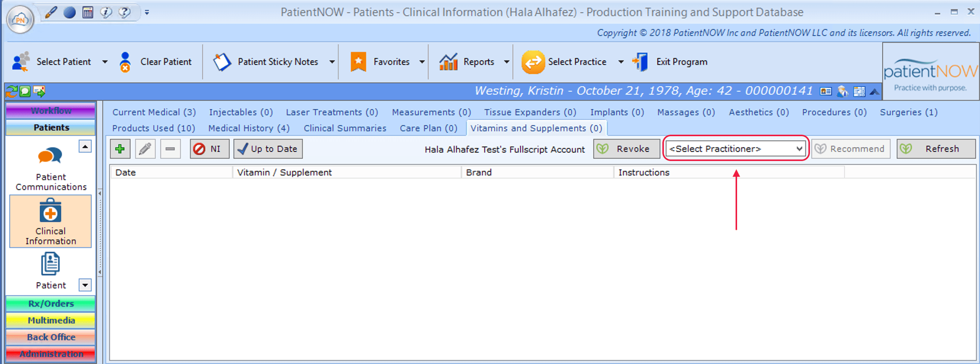Switch to the Laser Treatments (0) tab
980x364 pixels.
coord(332,112)
